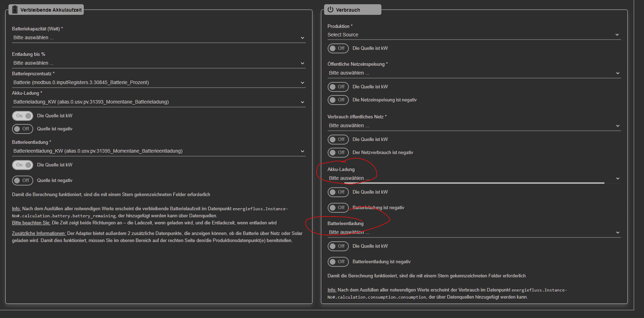The height and width of the screenshot is (318, 644).
Task: Enable 'Die Netzeinspeisung ist negativ' switch
Action: coord(338,100)
